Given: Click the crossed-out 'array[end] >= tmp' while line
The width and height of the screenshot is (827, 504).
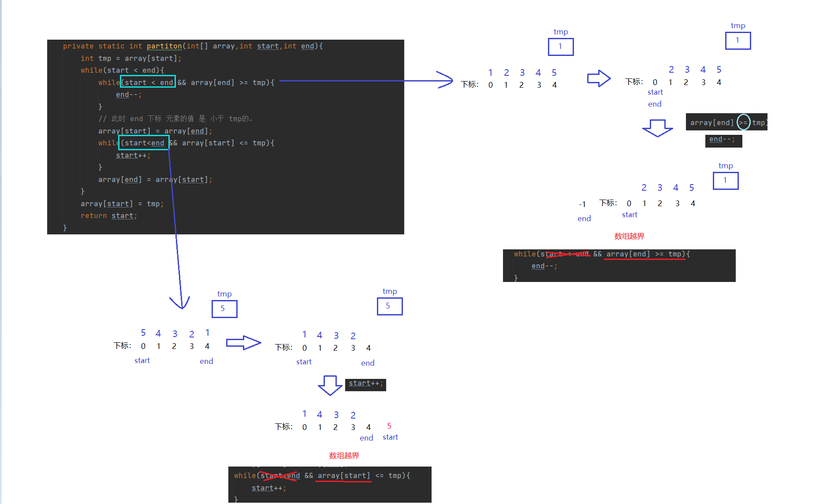Looking at the screenshot, I should [602, 254].
